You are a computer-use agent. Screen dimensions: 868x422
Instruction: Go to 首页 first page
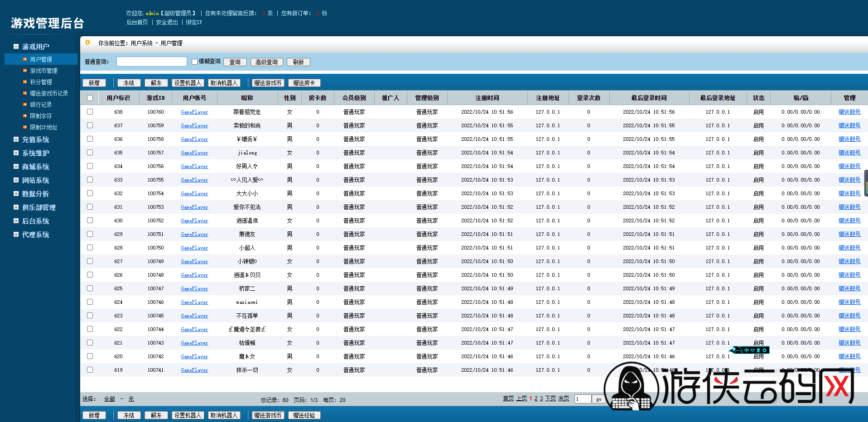(508, 398)
